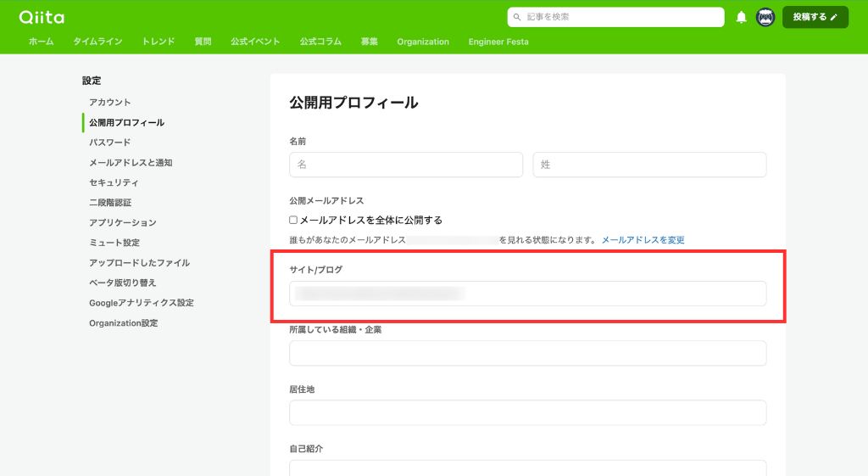Focus the 所属している組織・企業 field
Viewport: 868px width, 476px height.
pos(527,354)
